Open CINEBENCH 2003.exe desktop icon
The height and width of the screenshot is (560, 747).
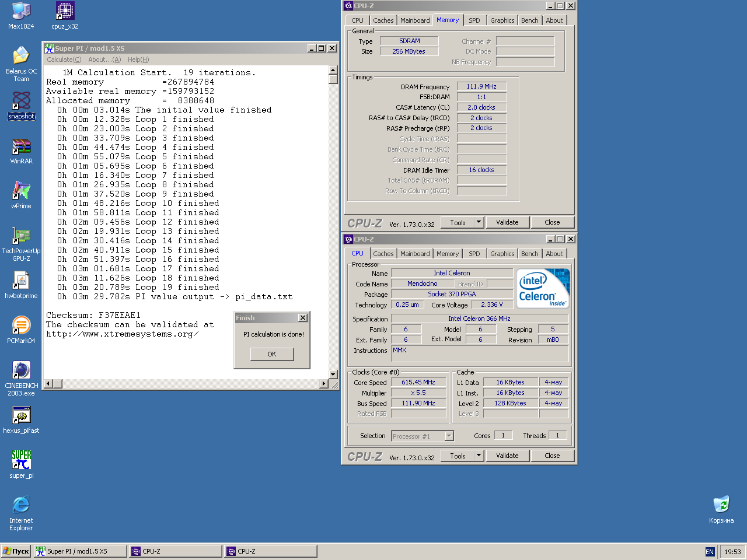[21, 379]
